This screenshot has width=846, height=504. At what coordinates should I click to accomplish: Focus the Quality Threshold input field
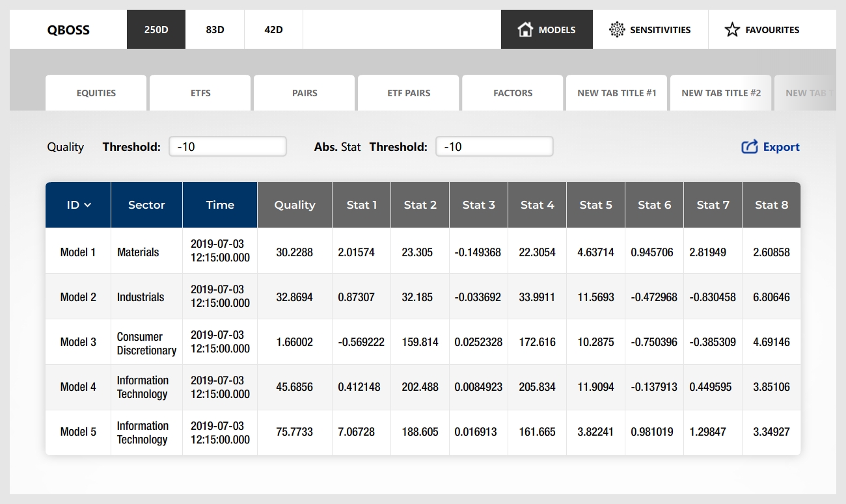[228, 146]
